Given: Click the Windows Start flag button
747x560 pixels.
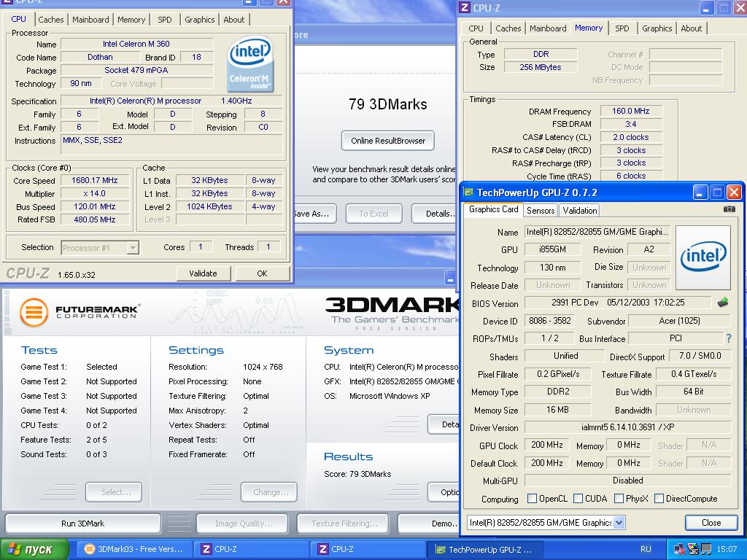Looking at the screenshot, I should (34, 549).
